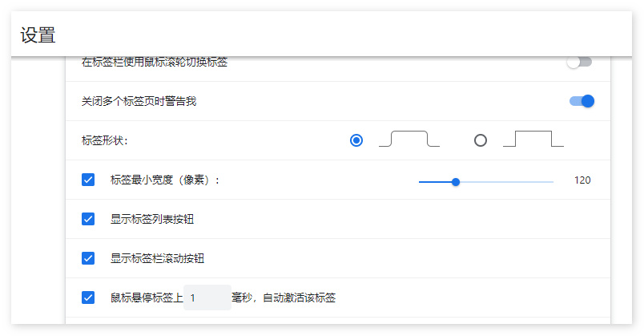
Task: Click the slider value 120
Action: coord(582,180)
